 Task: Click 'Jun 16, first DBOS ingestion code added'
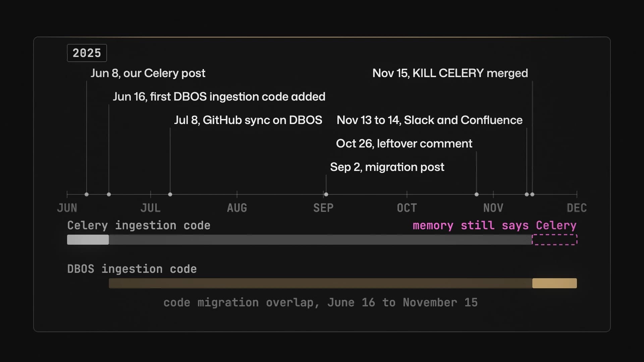click(x=219, y=97)
